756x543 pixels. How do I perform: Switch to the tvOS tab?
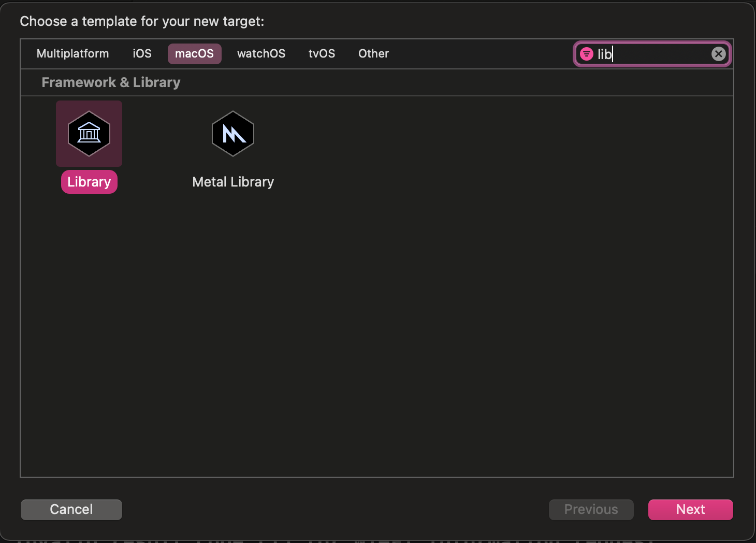click(x=322, y=54)
